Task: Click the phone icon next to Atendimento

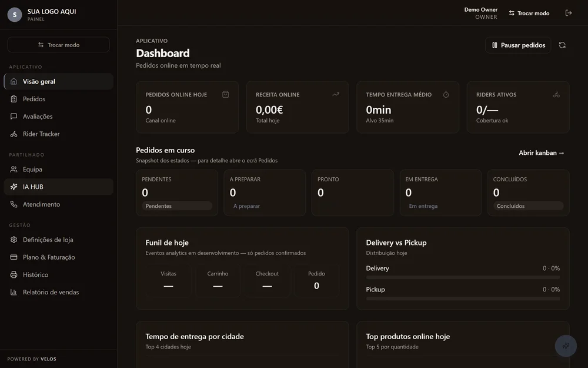Action: 14,204
